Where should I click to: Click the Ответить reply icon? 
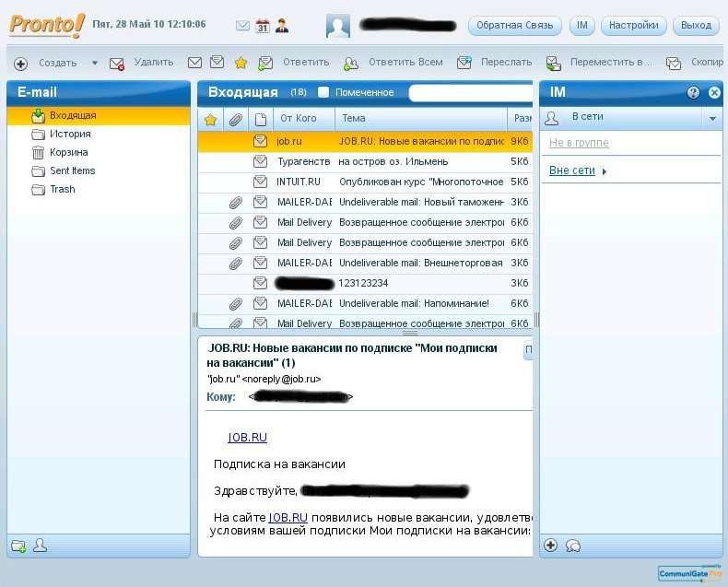pos(265,63)
